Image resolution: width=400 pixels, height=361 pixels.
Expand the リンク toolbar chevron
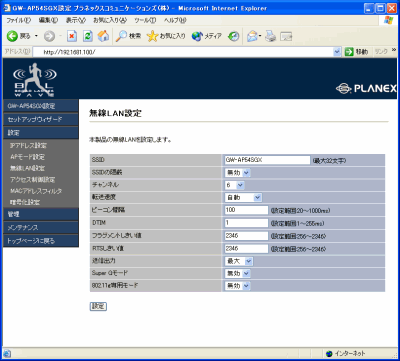click(x=394, y=50)
